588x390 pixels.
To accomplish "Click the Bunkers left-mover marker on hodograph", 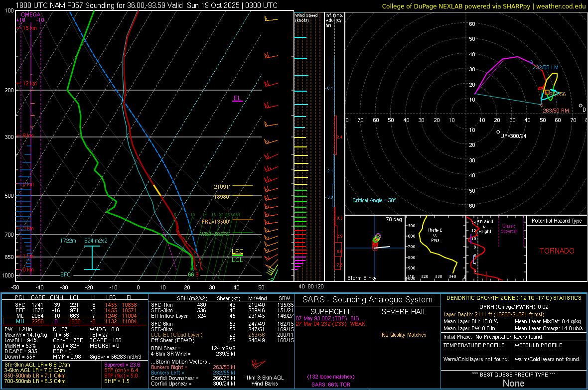I will coord(531,62).
